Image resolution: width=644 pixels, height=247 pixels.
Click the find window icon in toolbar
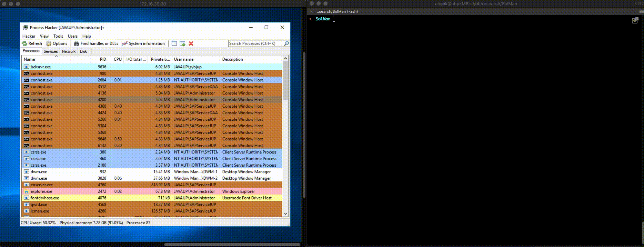click(x=174, y=43)
